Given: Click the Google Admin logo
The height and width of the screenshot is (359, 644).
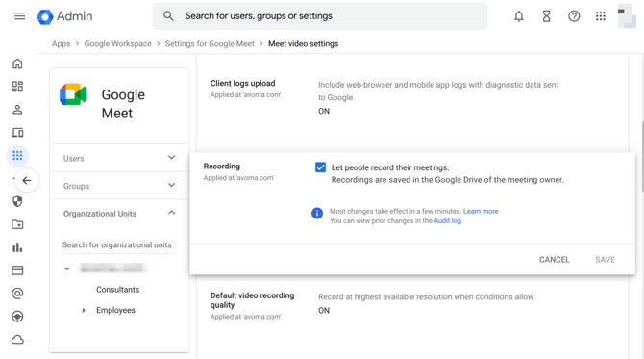Looking at the screenshot, I should (x=64, y=16).
